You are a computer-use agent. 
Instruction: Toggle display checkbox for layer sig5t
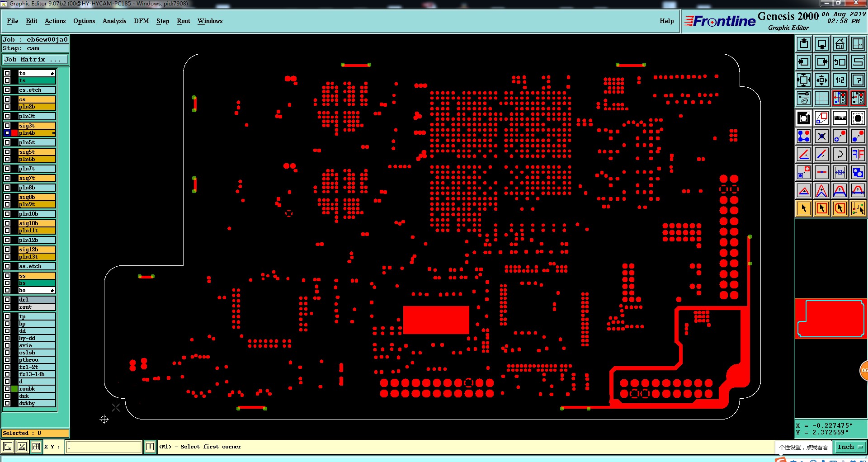click(x=7, y=152)
